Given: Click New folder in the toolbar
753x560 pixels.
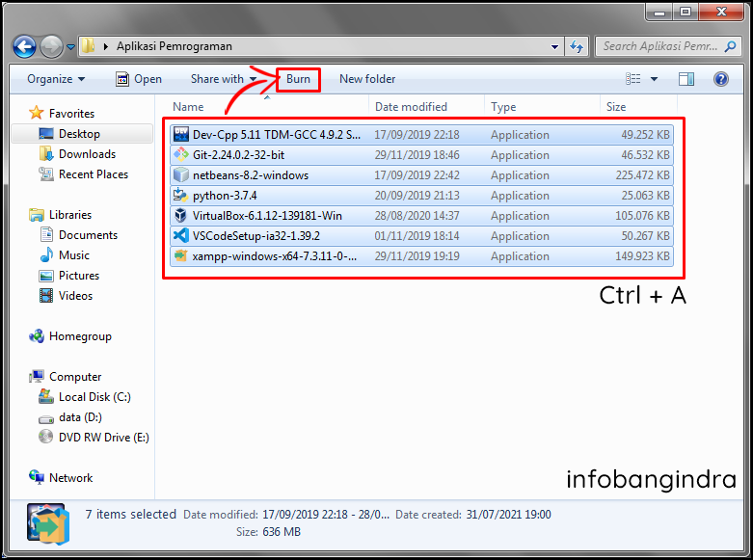Looking at the screenshot, I should 367,79.
